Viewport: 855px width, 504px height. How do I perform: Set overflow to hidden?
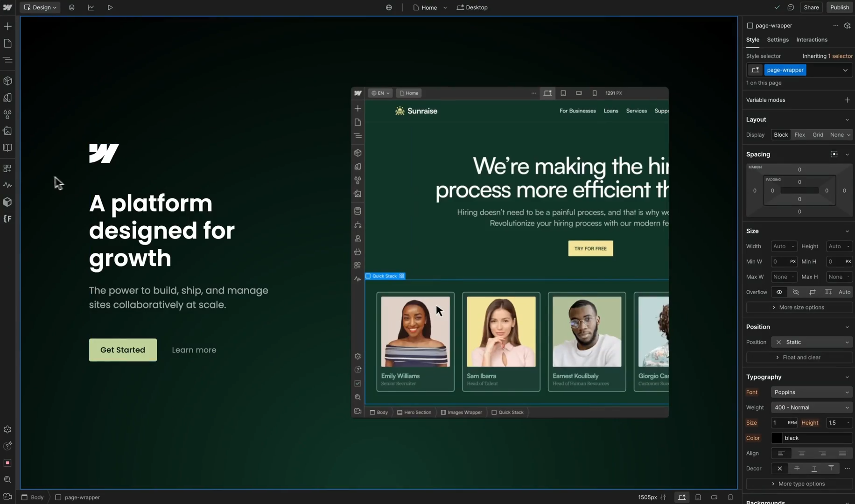(796, 292)
